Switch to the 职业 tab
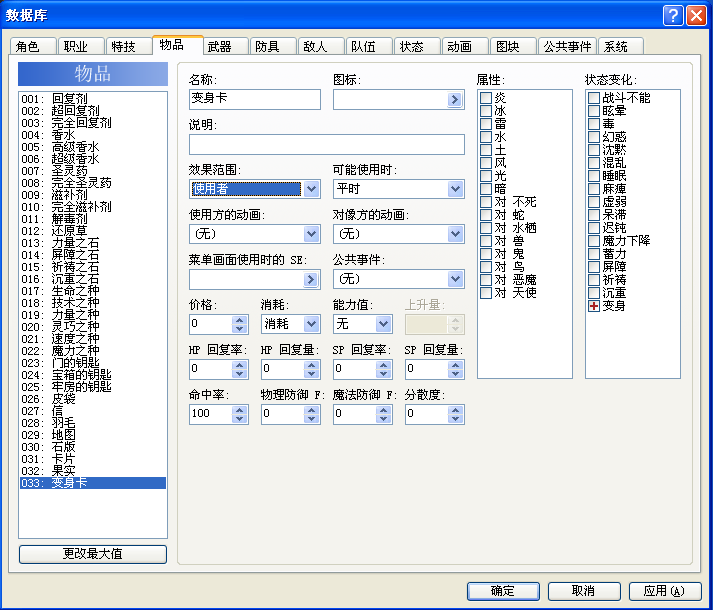 coord(81,46)
